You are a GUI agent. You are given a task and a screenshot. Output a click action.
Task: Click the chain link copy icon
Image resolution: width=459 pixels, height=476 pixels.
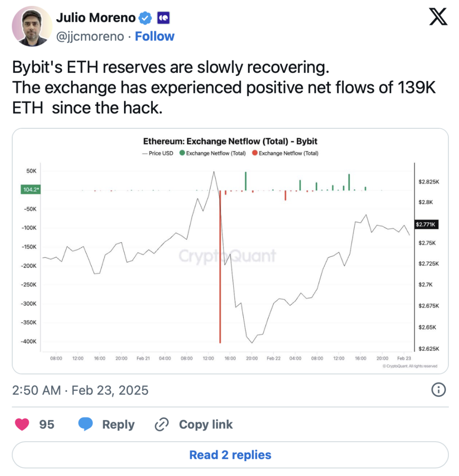pyautogui.click(x=162, y=424)
